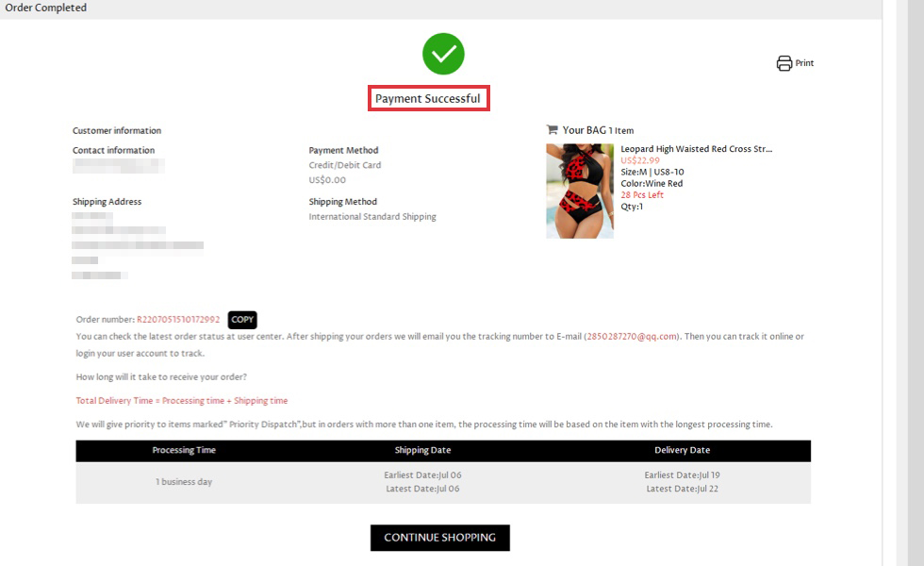Click the Your BAG 1 Item heading
Screen dimensions: 924x566
pyautogui.click(x=598, y=130)
